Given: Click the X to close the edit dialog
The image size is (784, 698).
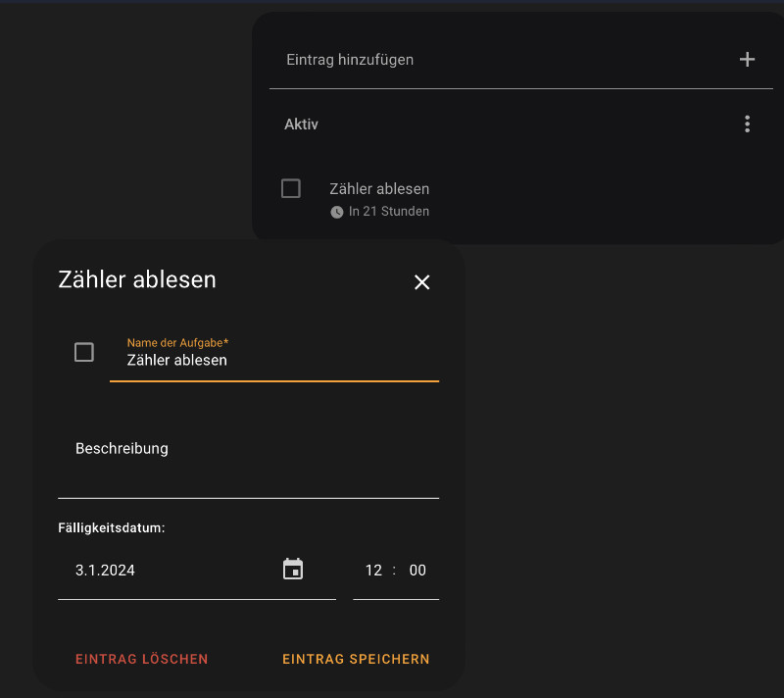Looking at the screenshot, I should pos(422,282).
